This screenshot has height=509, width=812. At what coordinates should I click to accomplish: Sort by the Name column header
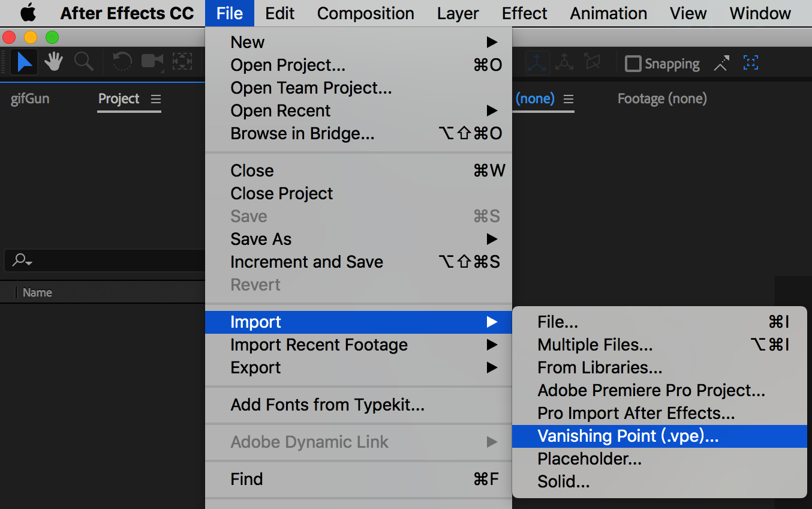pos(37,292)
